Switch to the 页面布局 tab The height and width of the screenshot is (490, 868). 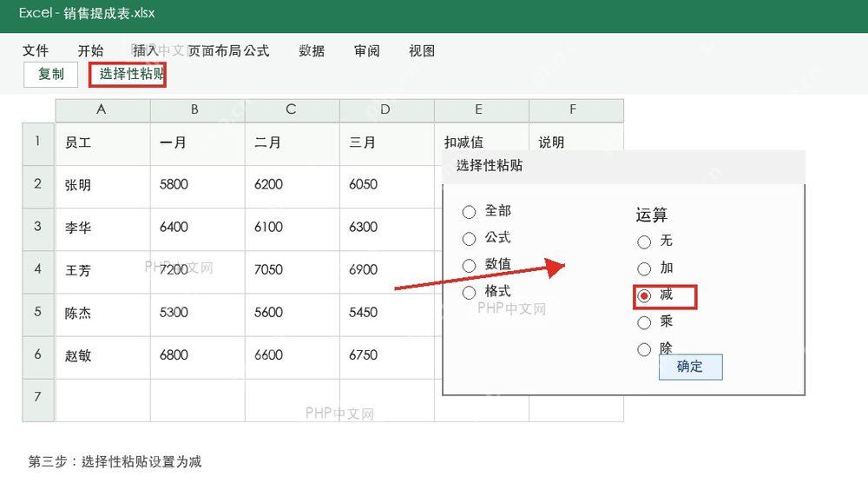tap(214, 51)
